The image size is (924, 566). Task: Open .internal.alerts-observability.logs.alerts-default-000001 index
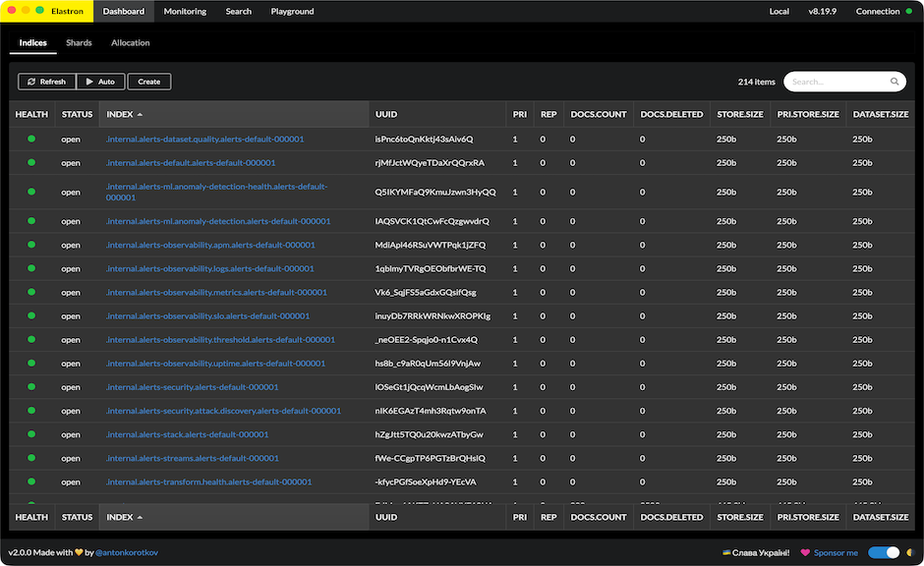[x=209, y=268]
